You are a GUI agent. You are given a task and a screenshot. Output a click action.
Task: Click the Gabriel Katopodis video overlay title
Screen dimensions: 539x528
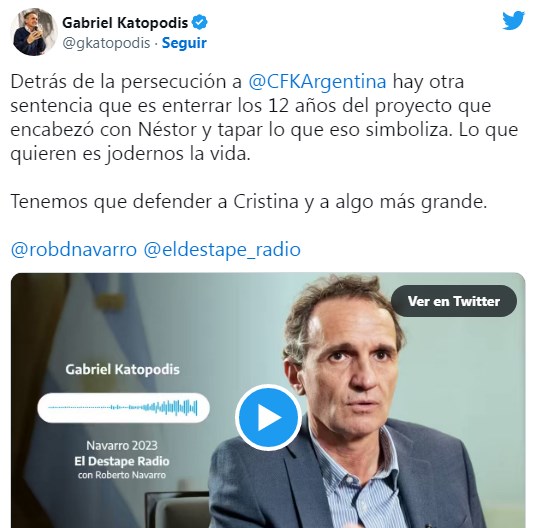[x=122, y=370]
